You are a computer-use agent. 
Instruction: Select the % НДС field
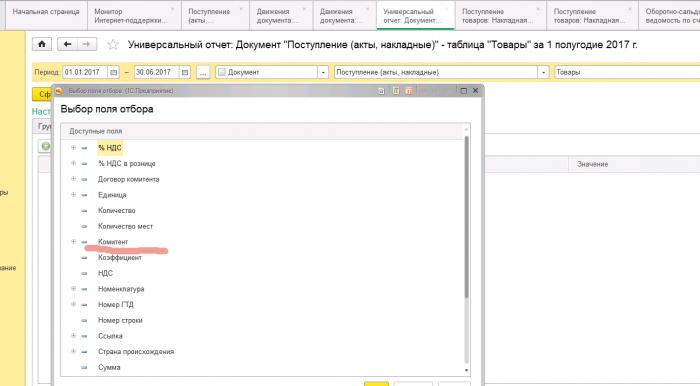pos(110,148)
